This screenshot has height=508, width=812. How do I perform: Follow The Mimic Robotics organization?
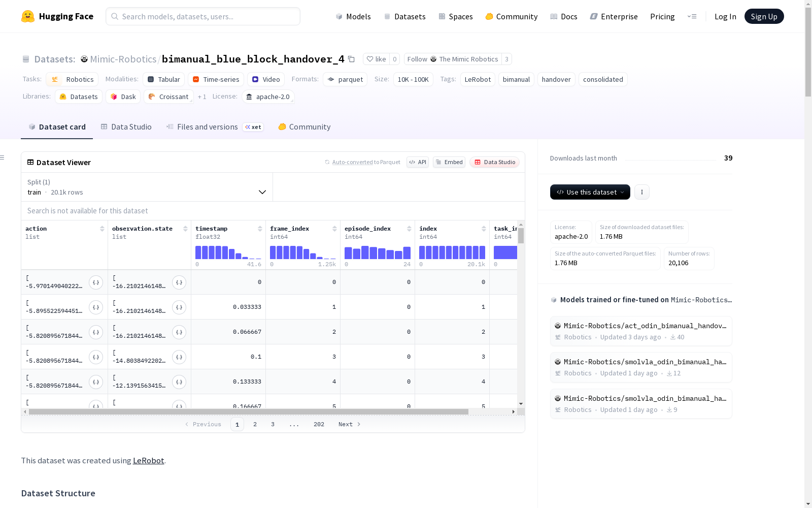point(453,59)
